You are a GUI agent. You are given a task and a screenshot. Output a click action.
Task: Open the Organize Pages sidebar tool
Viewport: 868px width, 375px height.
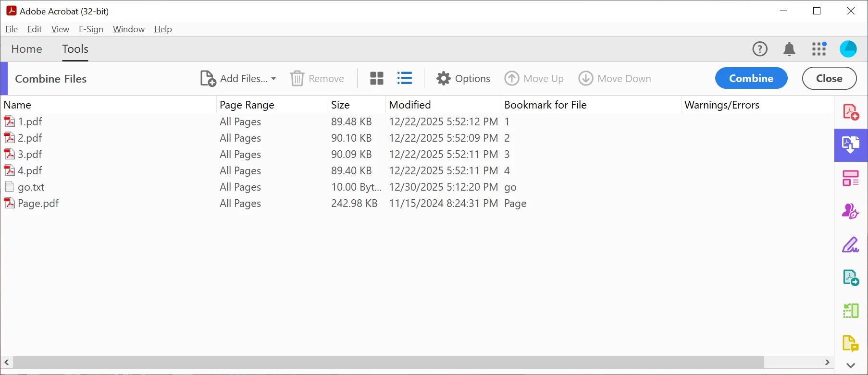point(851,178)
